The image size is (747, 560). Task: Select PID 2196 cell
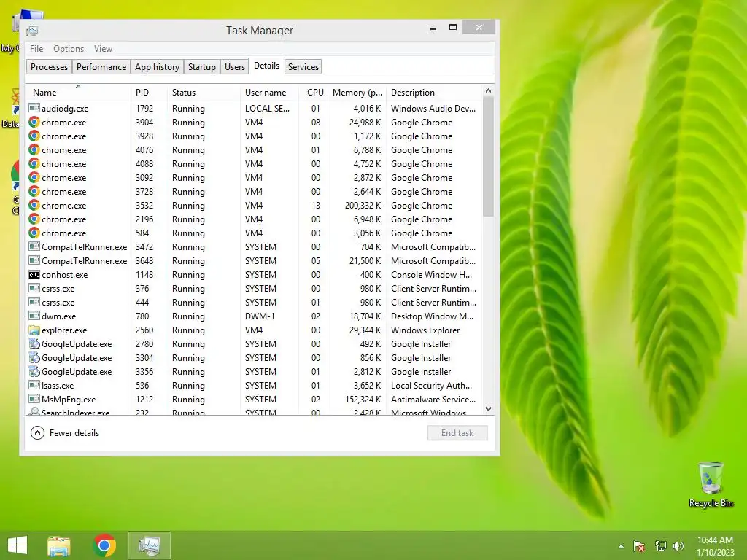pyautogui.click(x=144, y=219)
